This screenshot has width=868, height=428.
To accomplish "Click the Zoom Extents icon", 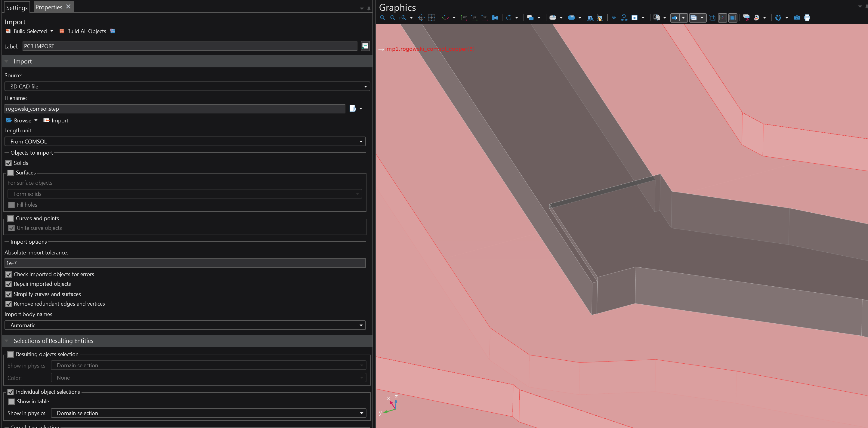I will (421, 18).
